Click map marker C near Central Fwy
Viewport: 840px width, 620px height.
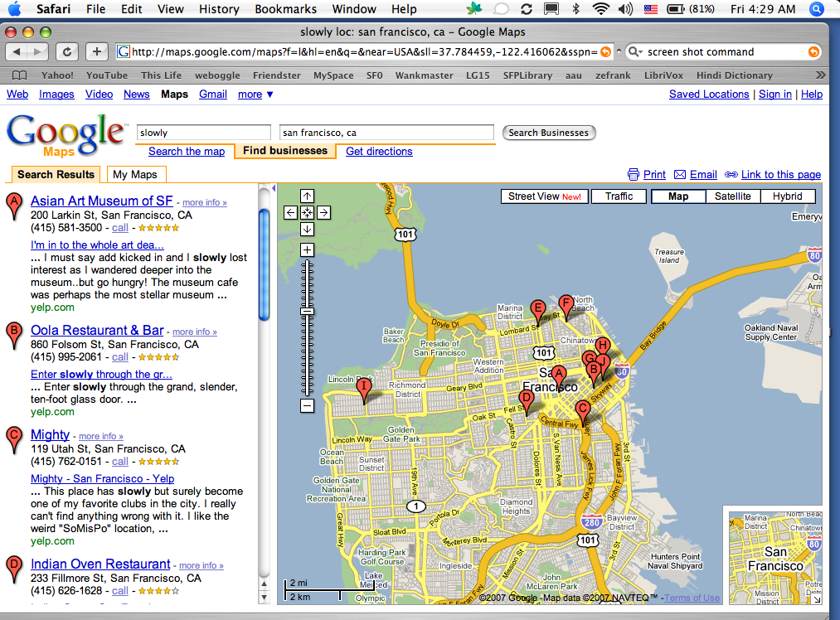click(583, 410)
